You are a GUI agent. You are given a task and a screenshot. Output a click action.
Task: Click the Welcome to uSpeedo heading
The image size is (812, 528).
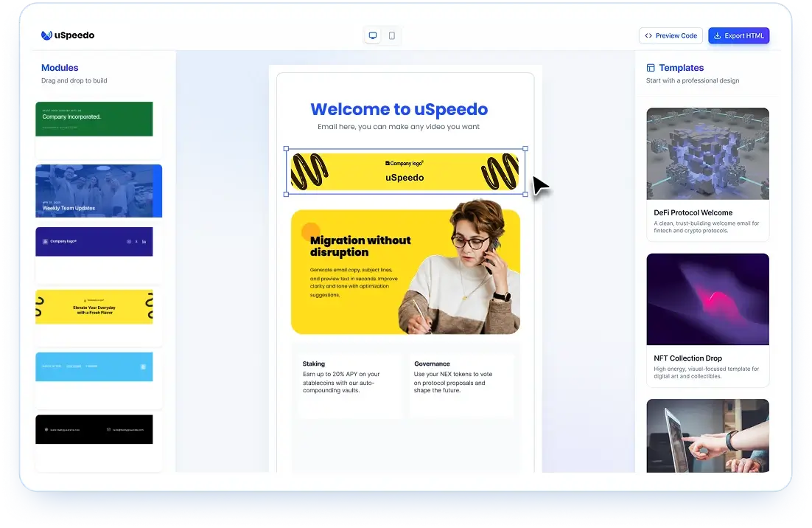pos(399,108)
